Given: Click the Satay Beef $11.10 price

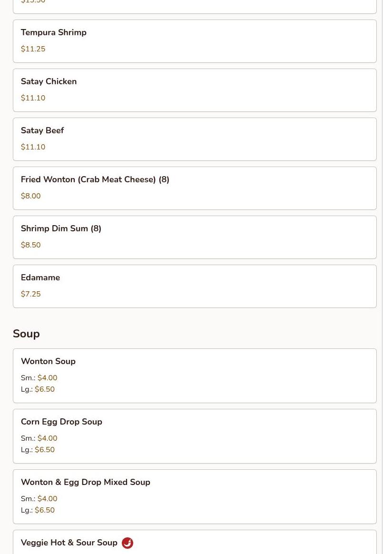Looking at the screenshot, I should [33, 147].
